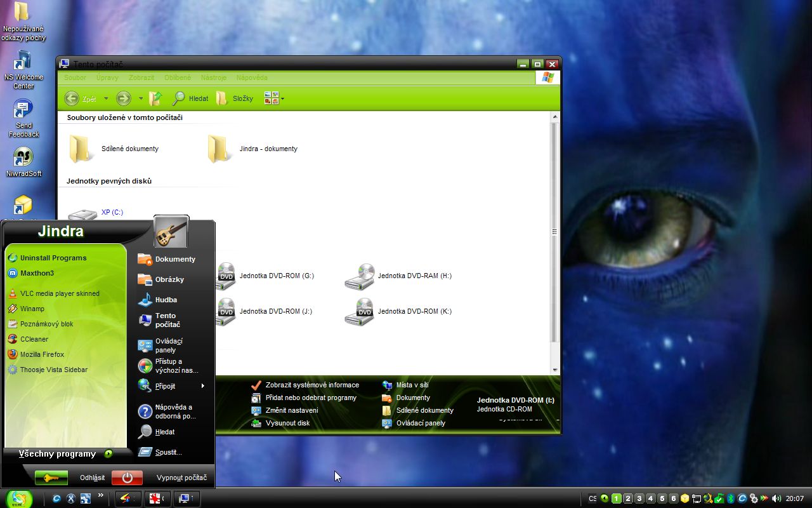The height and width of the screenshot is (508, 812).
Task: Launch VLC media player skinned
Action: pos(59,293)
